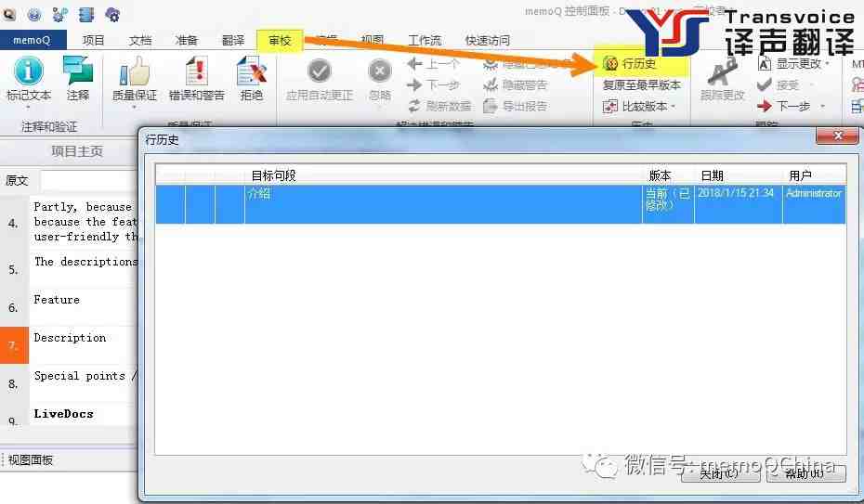Screen dimensions: 864x504
Task: Click the 帮助(H) button
Action: pos(805,473)
